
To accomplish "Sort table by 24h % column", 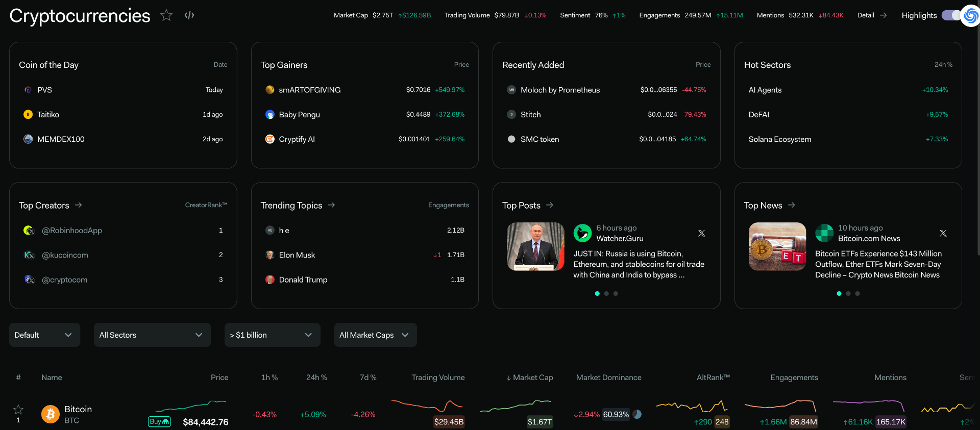I will (x=316, y=377).
